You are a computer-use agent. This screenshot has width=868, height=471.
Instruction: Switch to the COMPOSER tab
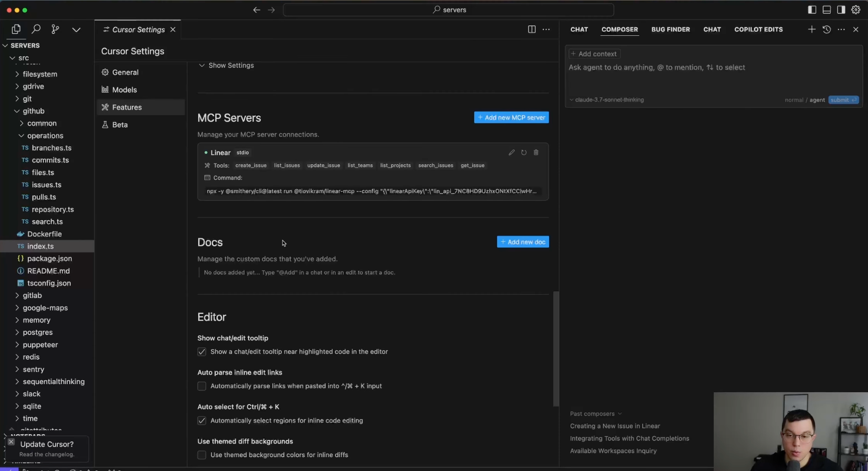tap(619, 29)
